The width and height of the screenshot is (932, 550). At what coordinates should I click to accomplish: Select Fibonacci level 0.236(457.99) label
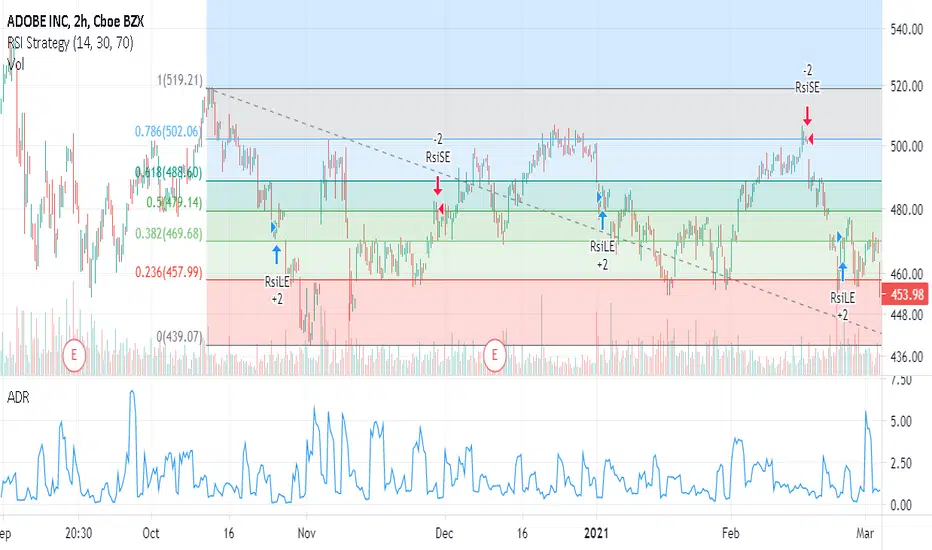click(168, 272)
